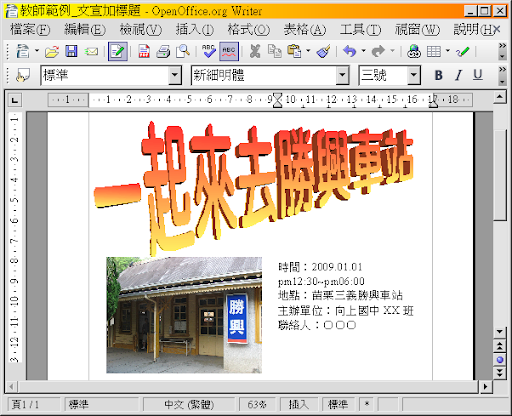
Task: Toggle Bold formatting
Action: [439, 75]
